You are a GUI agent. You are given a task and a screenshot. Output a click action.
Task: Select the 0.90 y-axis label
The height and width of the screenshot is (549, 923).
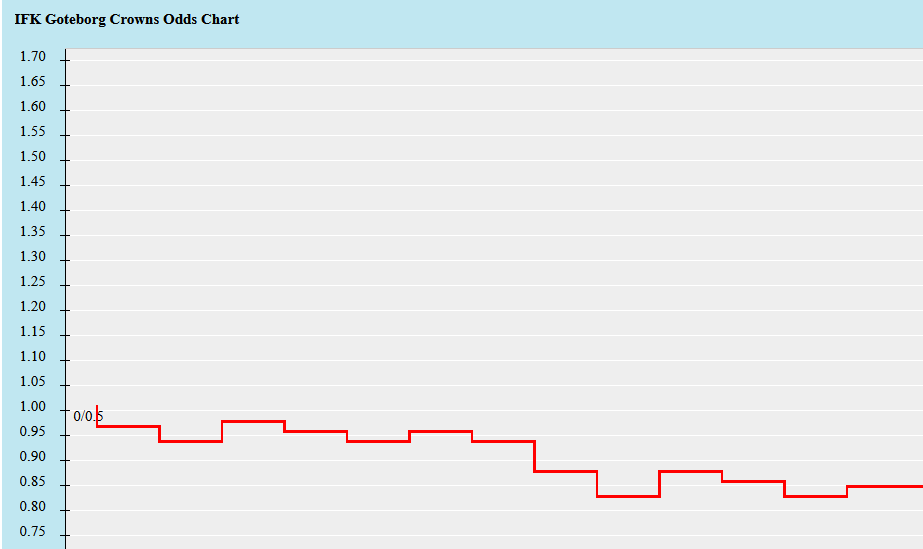pyautogui.click(x=32, y=457)
